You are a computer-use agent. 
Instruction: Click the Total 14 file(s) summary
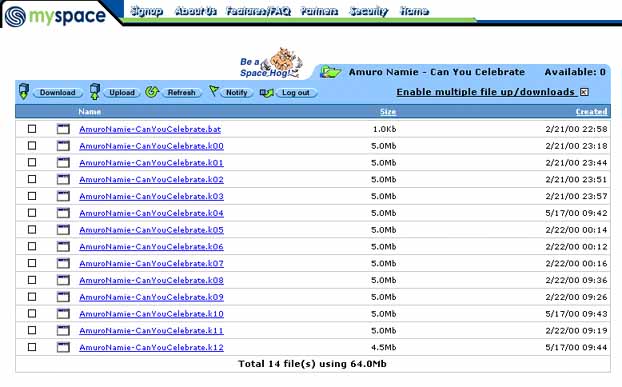[312, 364]
